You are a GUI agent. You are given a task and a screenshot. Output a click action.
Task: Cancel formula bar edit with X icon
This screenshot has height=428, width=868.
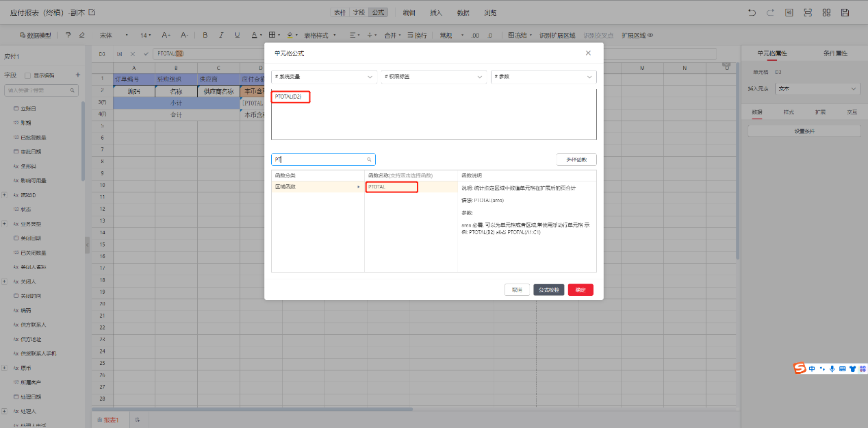pos(133,53)
